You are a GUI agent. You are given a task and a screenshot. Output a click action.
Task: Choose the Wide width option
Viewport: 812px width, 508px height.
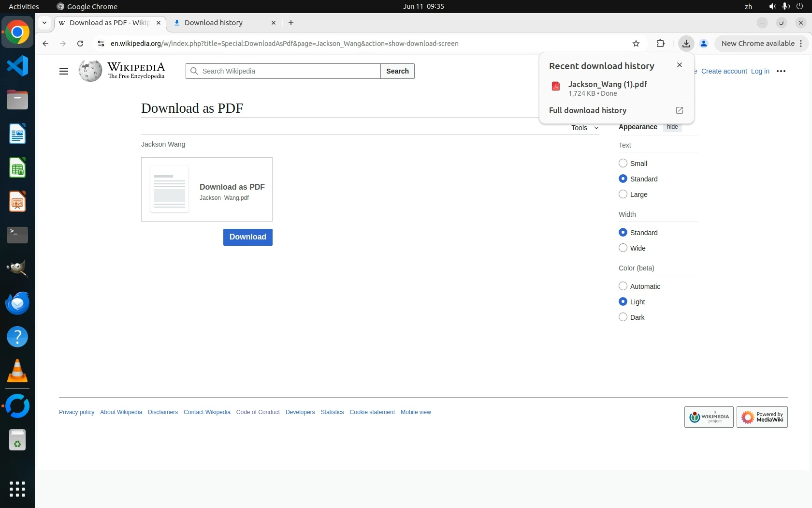[623, 248]
